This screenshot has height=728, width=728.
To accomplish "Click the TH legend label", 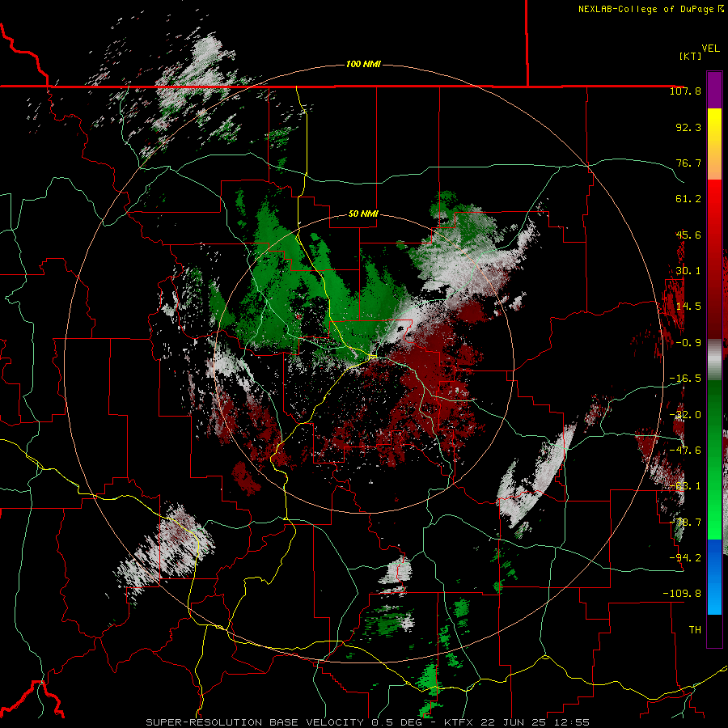I will (x=695, y=630).
